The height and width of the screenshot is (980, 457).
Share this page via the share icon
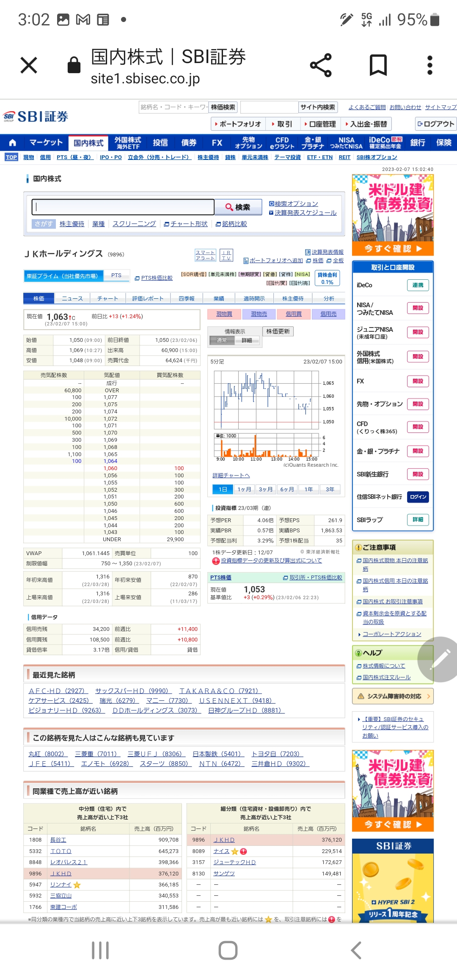click(321, 65)
